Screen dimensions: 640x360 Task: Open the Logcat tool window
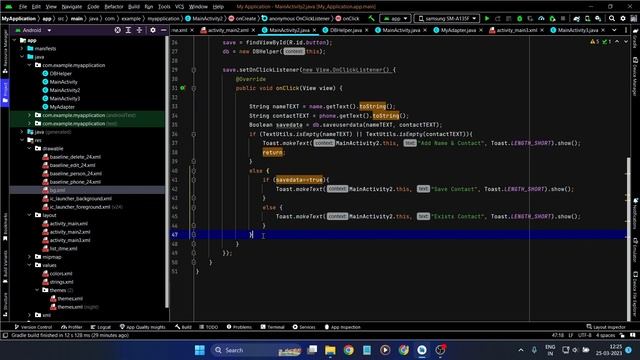click(101, 327)
